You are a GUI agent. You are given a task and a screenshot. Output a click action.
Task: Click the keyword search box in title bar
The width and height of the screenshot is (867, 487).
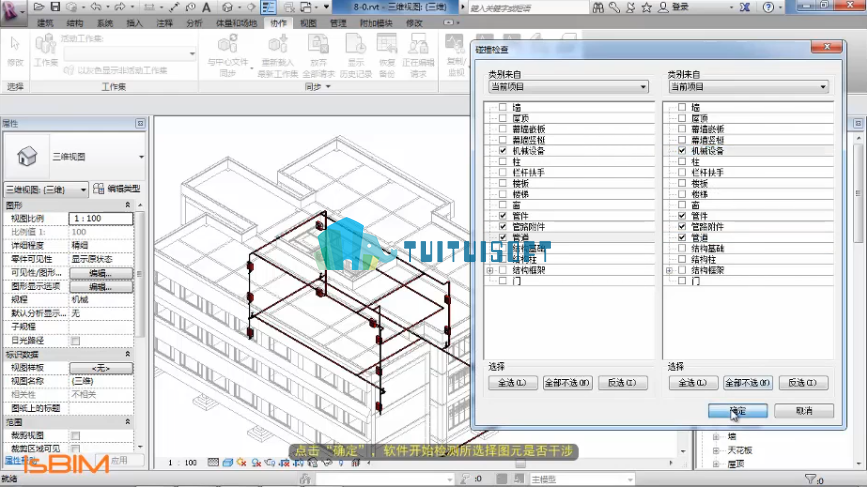pos(528,8)
